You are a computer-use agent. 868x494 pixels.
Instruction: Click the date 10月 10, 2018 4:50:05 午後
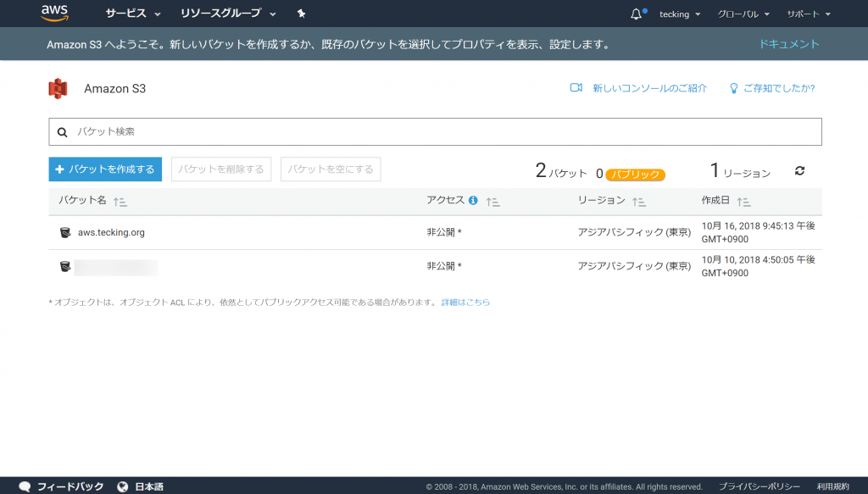click(x=758, y=259)
